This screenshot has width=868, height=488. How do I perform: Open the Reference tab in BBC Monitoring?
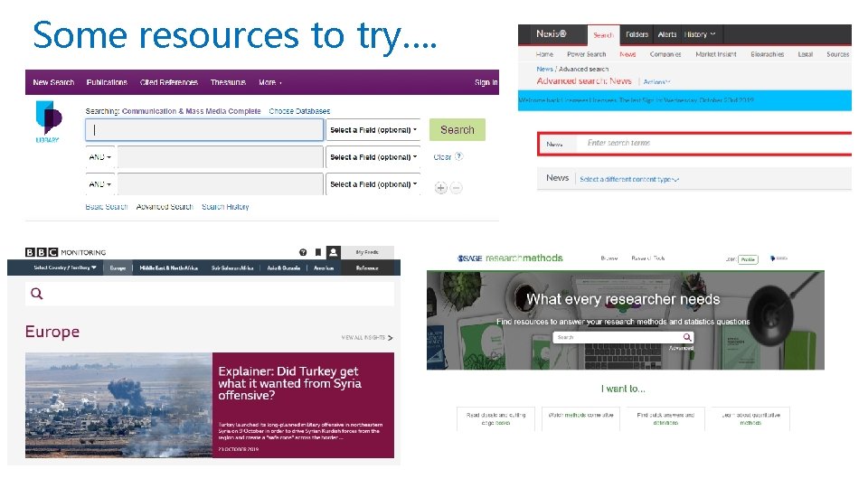click(x=367, y=267)
